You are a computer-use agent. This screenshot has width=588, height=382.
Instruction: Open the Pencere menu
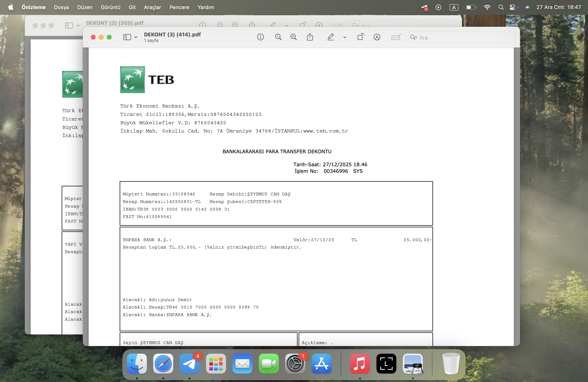(179, 7)
